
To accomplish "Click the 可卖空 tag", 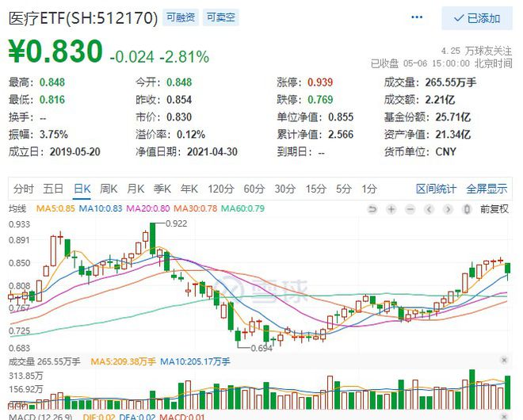I will pyautogui.click(x=221, y=17).
